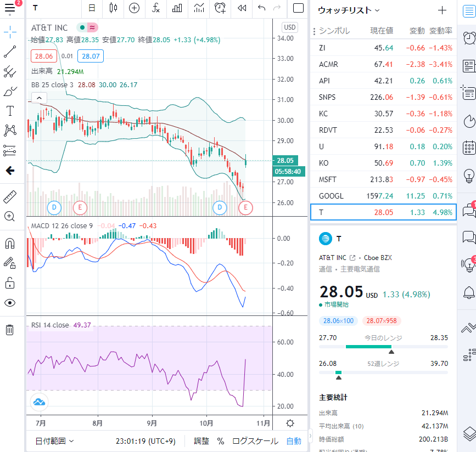
Task: Select the ZI watchlist row
Action: click(383, 48)
